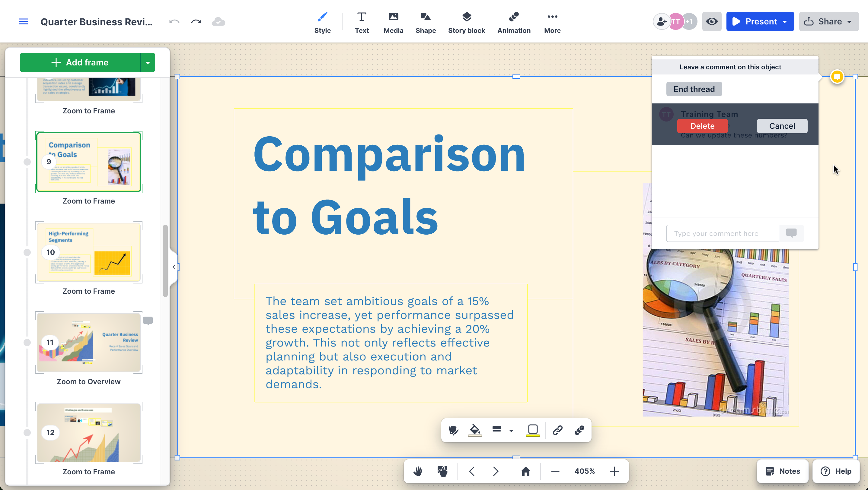
Task: Expand the Add frame dropdown arrow
Action: tap(148, 62)
